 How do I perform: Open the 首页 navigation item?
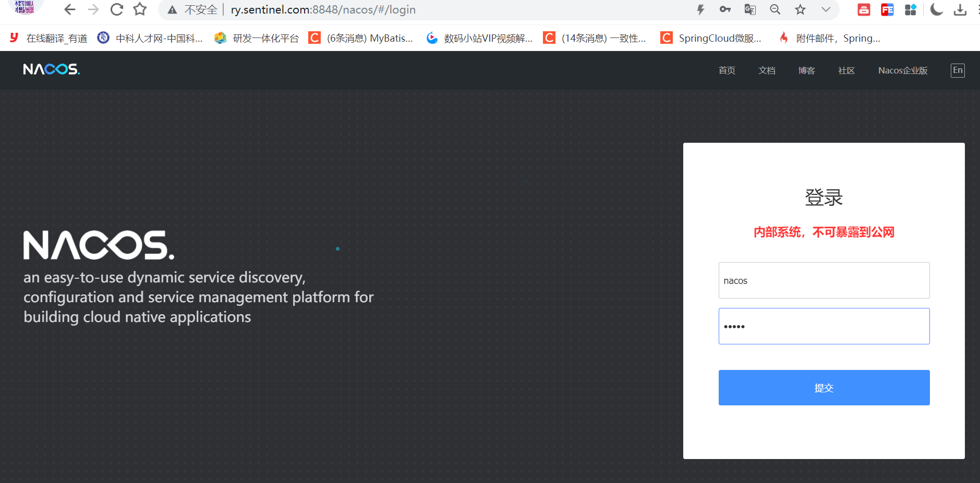tap(727, 70)
